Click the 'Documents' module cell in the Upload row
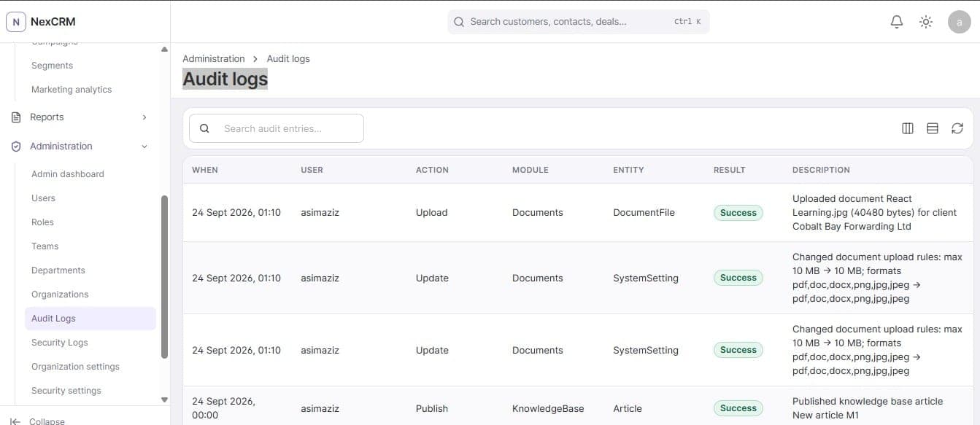The height and width of the screenshot is (425, 980). coord(538,213)
